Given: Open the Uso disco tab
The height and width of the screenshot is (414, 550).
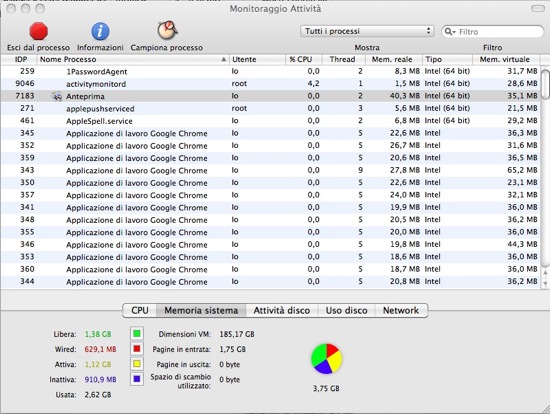Looking at the screenshot, I should pyautogui.click(x=346, y=310).
